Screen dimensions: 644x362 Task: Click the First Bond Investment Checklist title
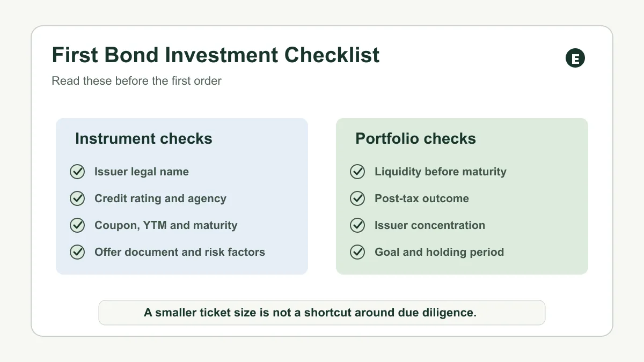click(x=216, y=55)
